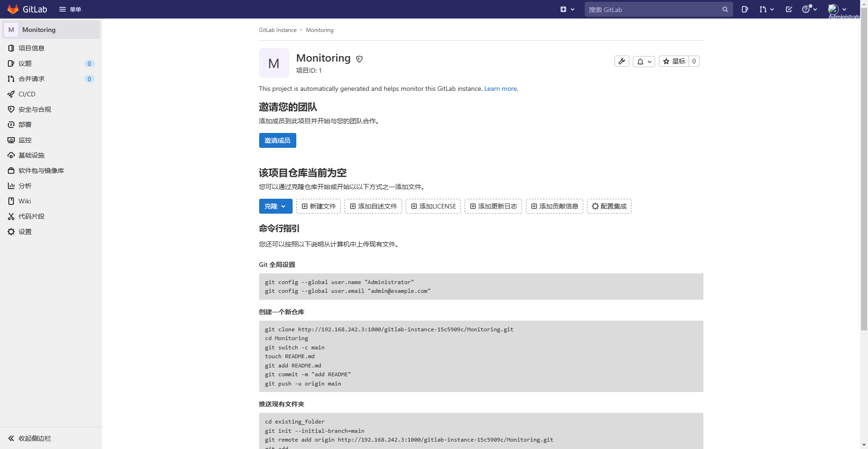Open the Administrator user avatar menu

pos(837,9)
